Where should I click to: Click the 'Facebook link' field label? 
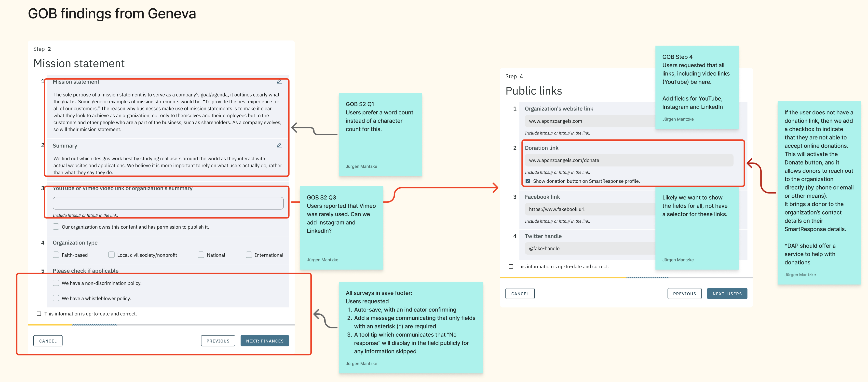coord(542,197)
